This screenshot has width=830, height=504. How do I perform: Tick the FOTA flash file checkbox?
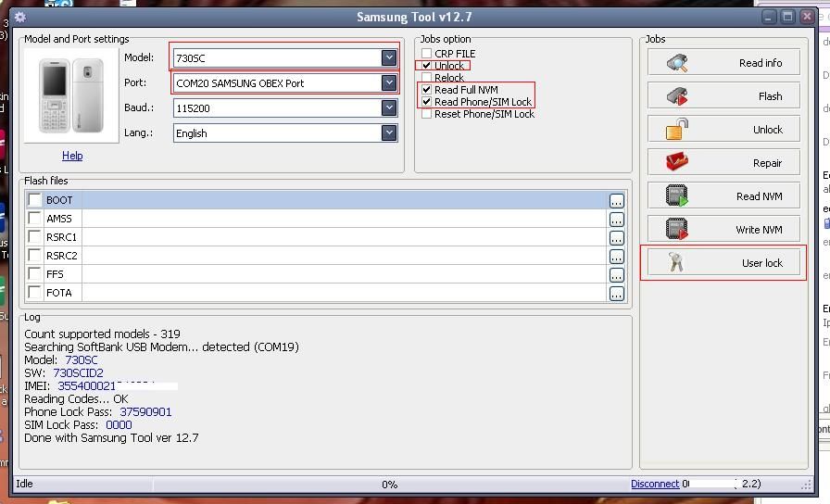coord(35,292)
